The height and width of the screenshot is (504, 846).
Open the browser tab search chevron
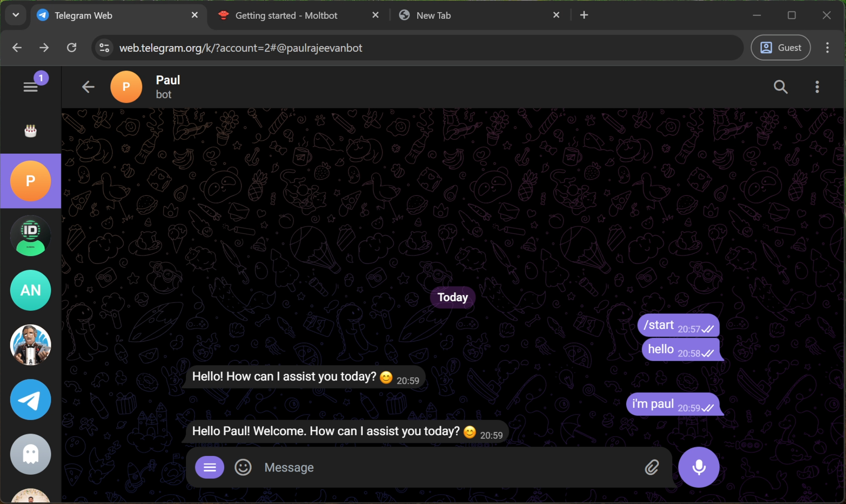[15, 15]
